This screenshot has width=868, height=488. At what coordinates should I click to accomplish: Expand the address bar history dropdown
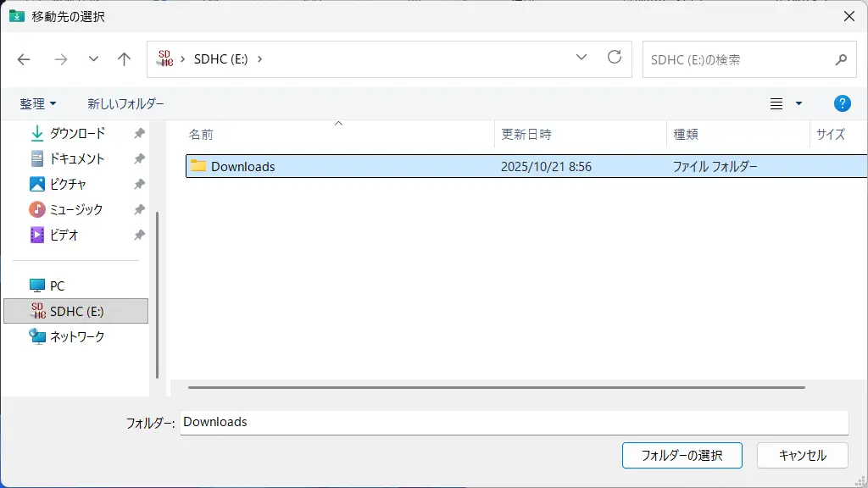[581, 58]
